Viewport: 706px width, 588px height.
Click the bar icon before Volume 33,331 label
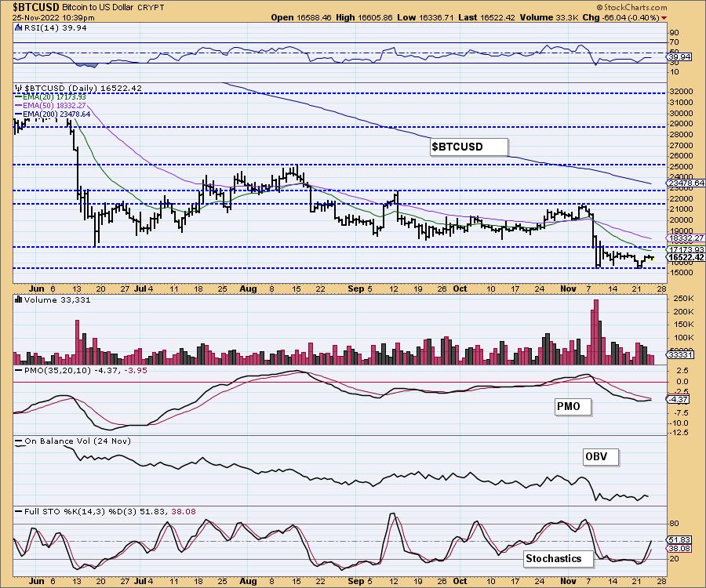(x=19, y=299)
